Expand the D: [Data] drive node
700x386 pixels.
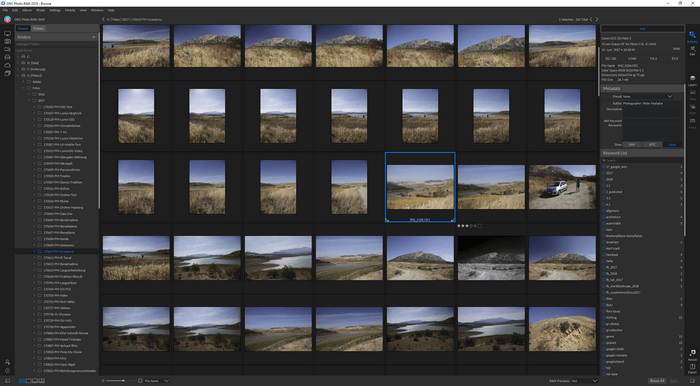pos(18,63)
